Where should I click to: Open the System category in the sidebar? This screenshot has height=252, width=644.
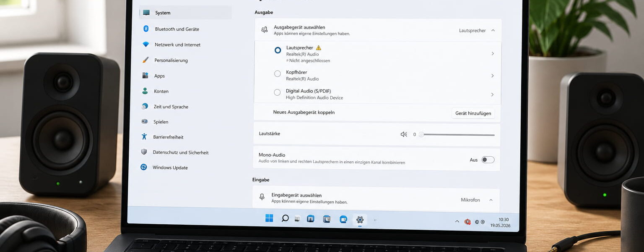pyautogui.click(x=185, y=13)
